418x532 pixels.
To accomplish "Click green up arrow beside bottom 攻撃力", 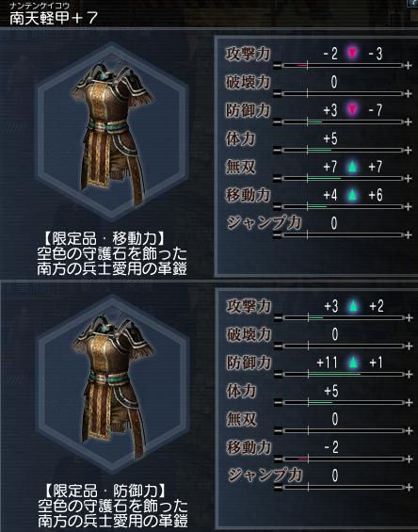I will (x=354, y=306).
